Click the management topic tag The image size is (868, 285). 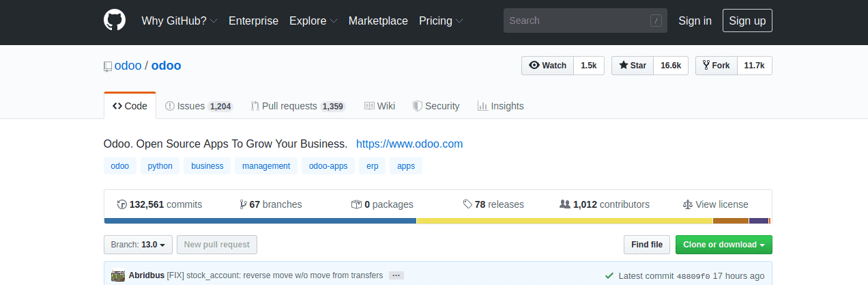pyautogui.click(x=266, y=166)
